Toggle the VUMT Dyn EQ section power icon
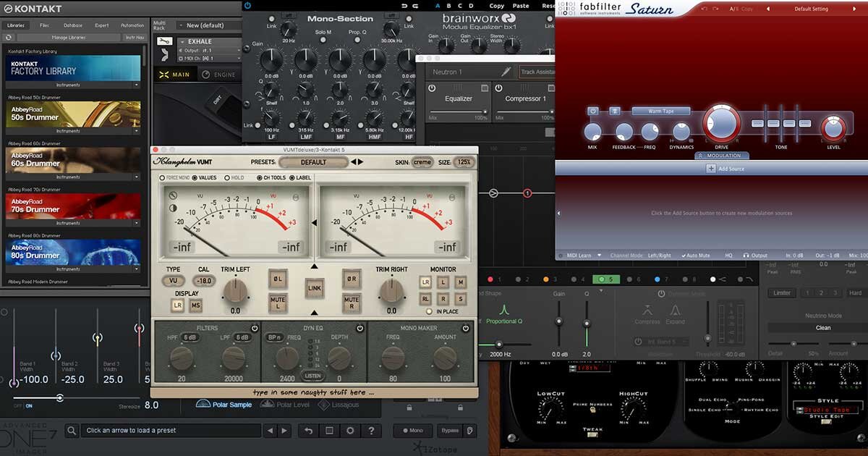This screenshot has width=868, height=456. (x=359, y=329)
